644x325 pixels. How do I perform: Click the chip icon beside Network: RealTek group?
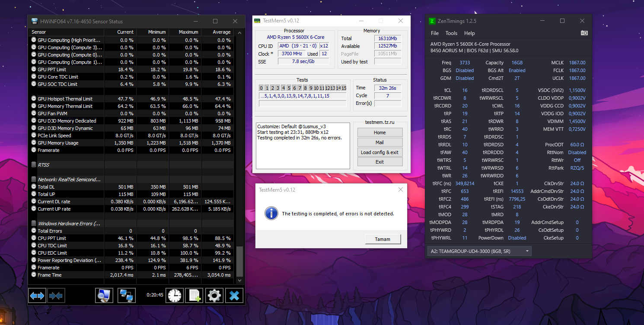(34, 180)
